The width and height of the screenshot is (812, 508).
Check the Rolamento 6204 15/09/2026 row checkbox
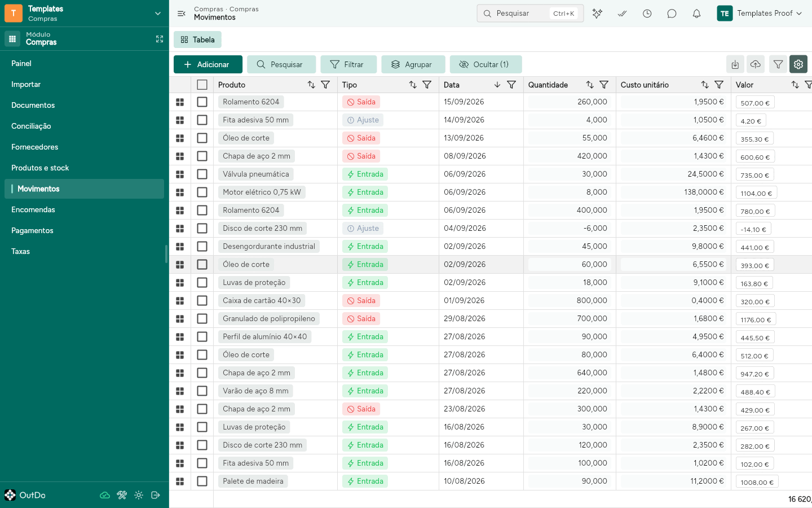202,102
